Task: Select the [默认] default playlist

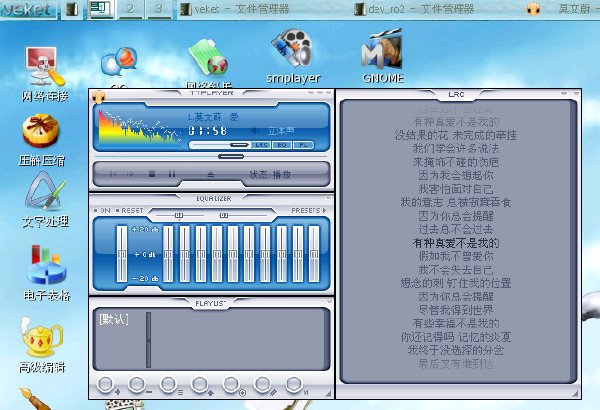Action: (114, 319)
